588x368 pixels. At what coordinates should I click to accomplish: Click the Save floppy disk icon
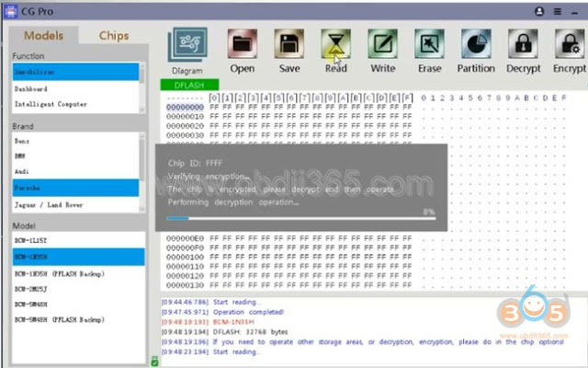(289, 44)
